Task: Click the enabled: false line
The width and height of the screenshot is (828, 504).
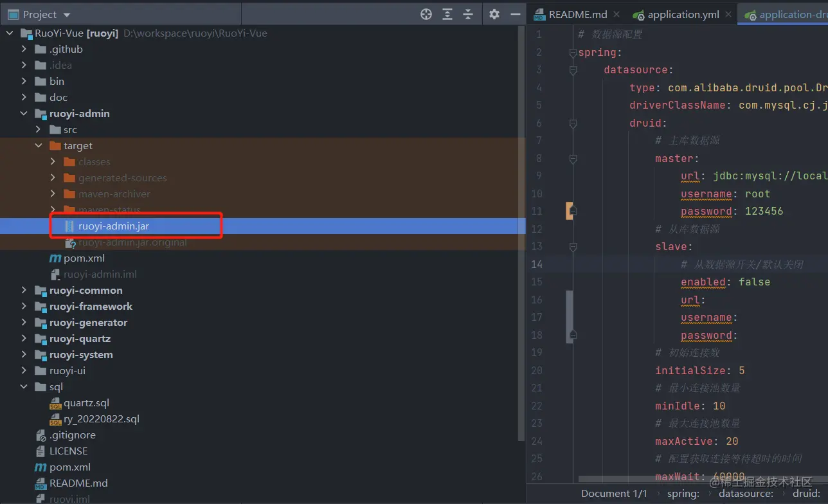Action: (725, 282)
